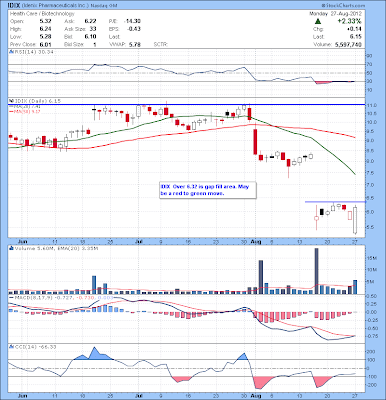This screenshot has height=400, width=386.
Task: Click the MACD legend line marker
Action: pos(10,297)
